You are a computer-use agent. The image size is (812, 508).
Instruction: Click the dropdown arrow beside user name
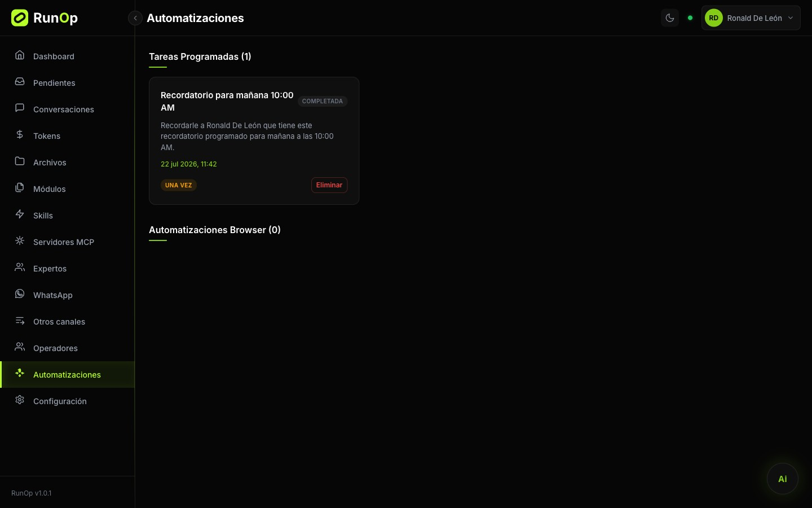(791, 18)
